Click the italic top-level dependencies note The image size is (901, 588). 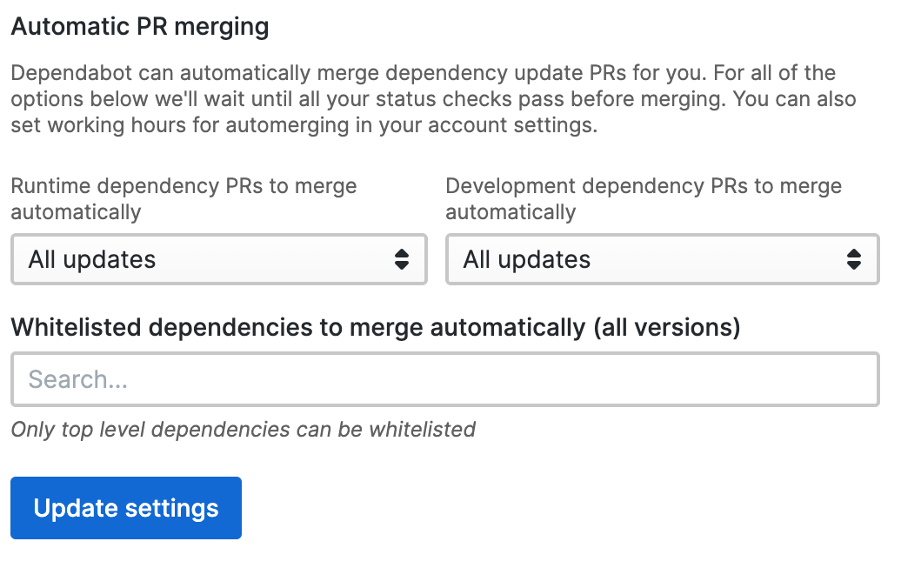tap(242, 430)
